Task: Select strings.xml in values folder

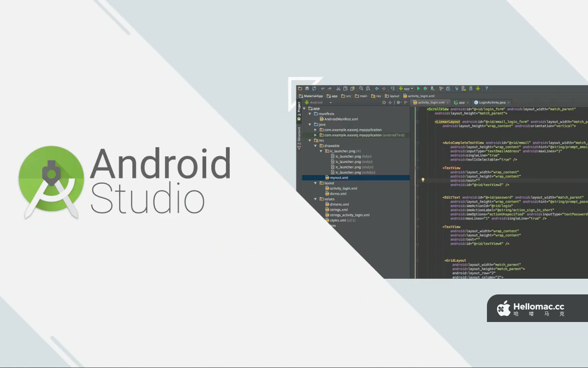Action: pyautogui.click(x=336, y=210)
